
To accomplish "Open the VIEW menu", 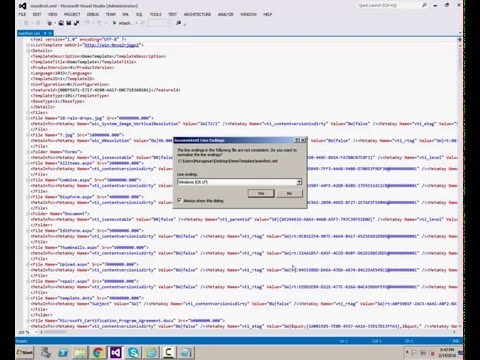I will point(53,14).
